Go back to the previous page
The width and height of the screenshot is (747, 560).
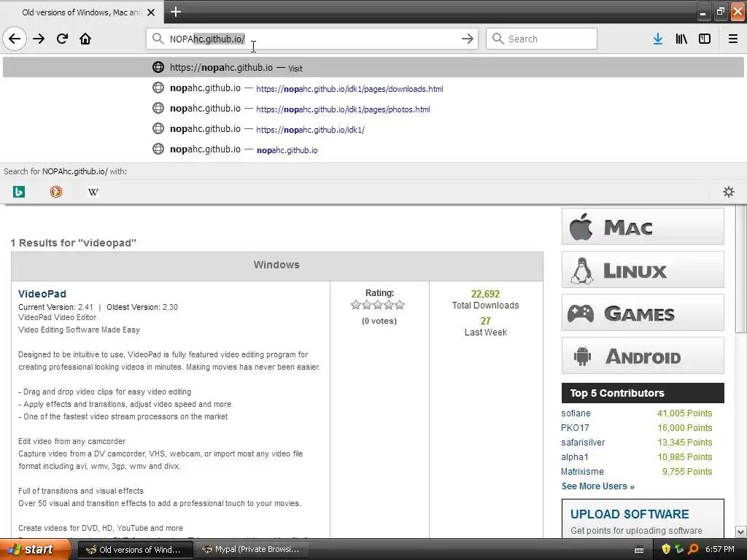pos(15,39)
